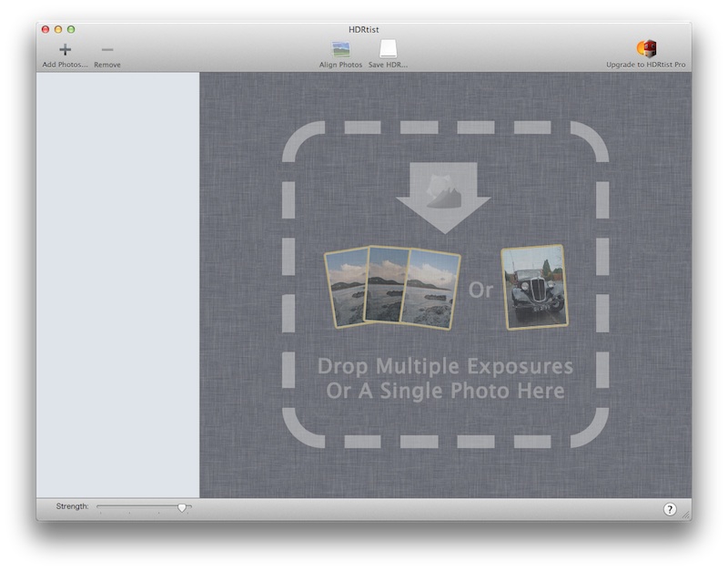The image size is (728, 571).
Task: Click the empty photo list sidebar
Action: [117, 284]
